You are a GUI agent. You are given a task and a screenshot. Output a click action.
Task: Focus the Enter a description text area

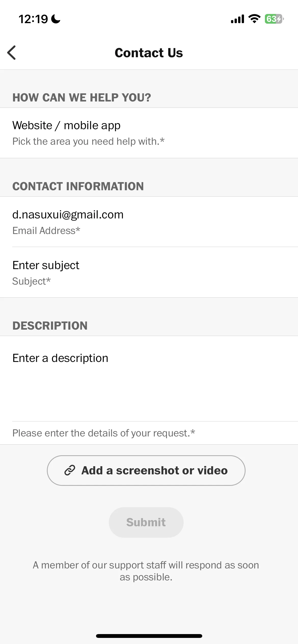pyautogui.click(x=149, y=378)
